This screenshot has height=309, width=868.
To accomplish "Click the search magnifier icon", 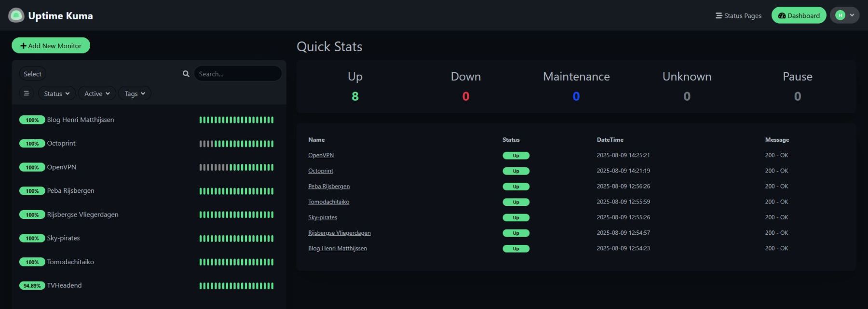I will pos(186,74).
